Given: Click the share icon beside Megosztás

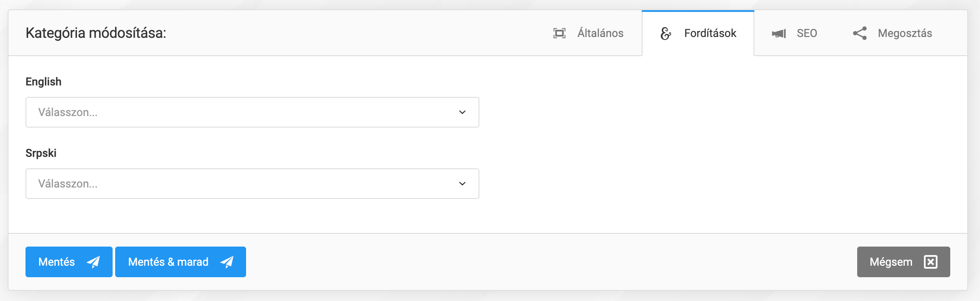Looking at the screenshot, I should 860,33.
